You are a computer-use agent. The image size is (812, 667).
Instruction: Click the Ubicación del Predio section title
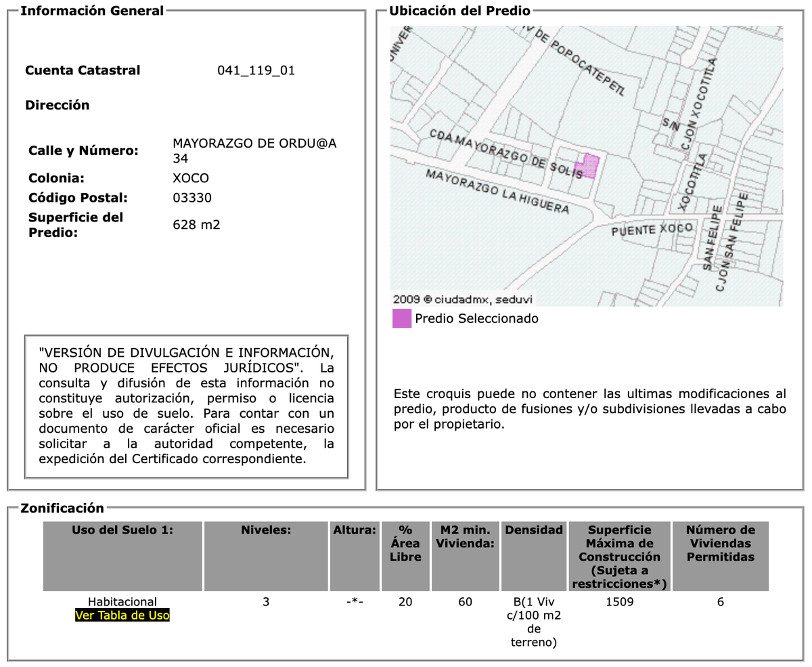[459, 11]
